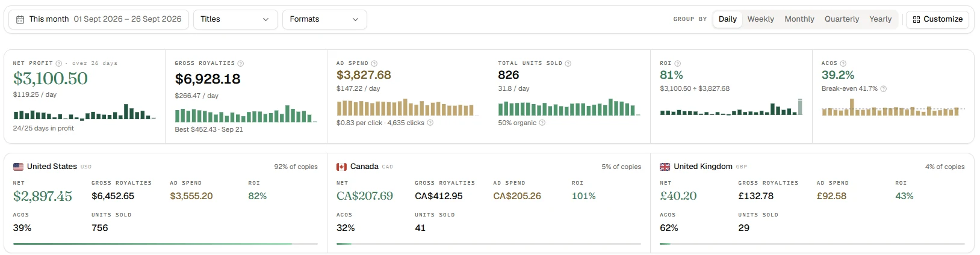
Task: Click 5% of copies label
Action: (x=621, y=167)
